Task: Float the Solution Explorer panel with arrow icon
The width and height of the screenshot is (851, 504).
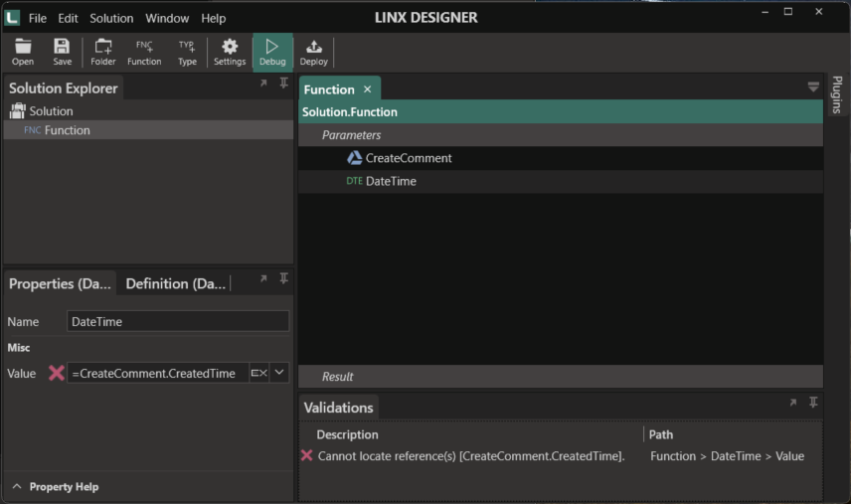Action: click(263, 83)
